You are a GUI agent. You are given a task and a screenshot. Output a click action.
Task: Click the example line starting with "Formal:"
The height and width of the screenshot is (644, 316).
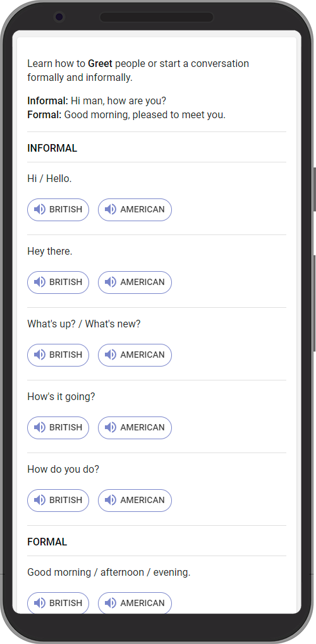coord(126,115)
